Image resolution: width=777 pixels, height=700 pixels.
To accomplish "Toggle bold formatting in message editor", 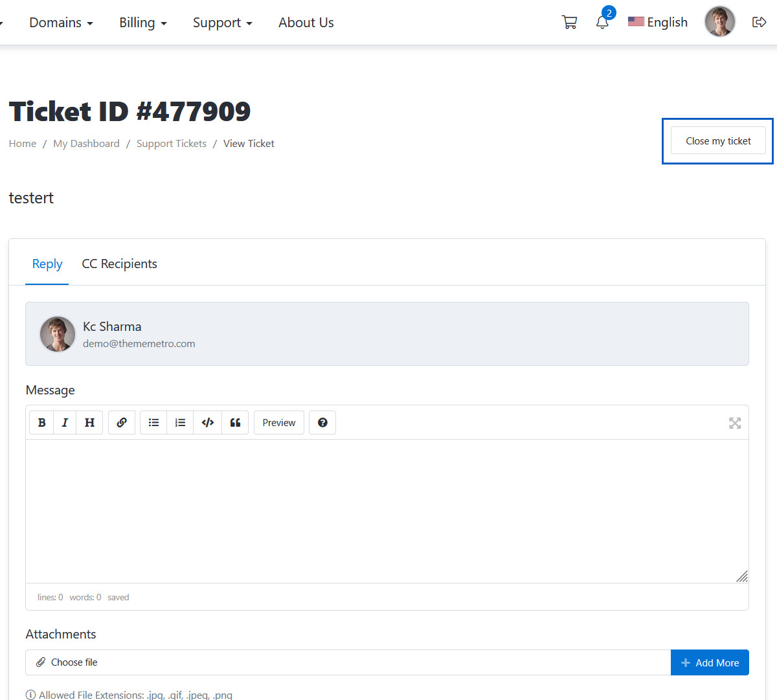I will pyautogui.click(x=41, y=423).
